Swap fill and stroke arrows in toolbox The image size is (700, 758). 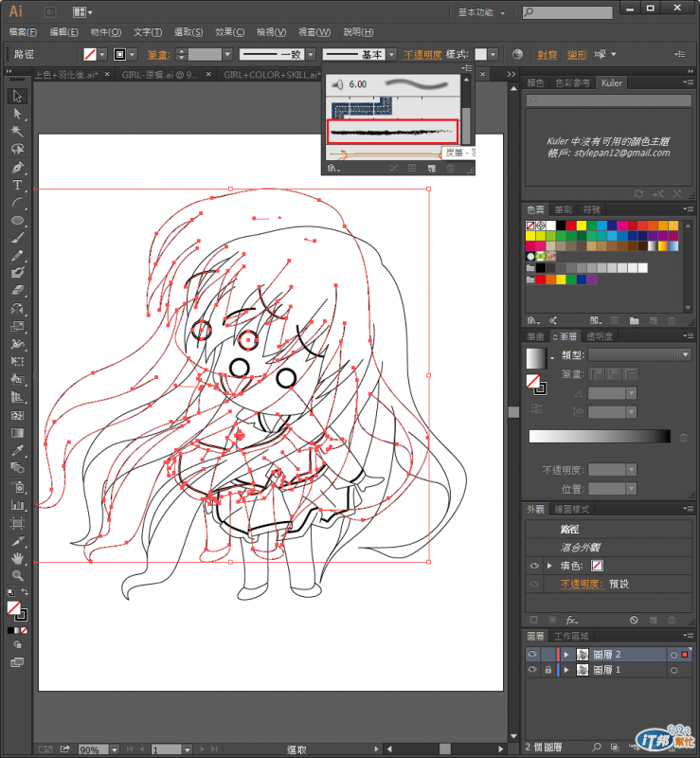point(25,591)
